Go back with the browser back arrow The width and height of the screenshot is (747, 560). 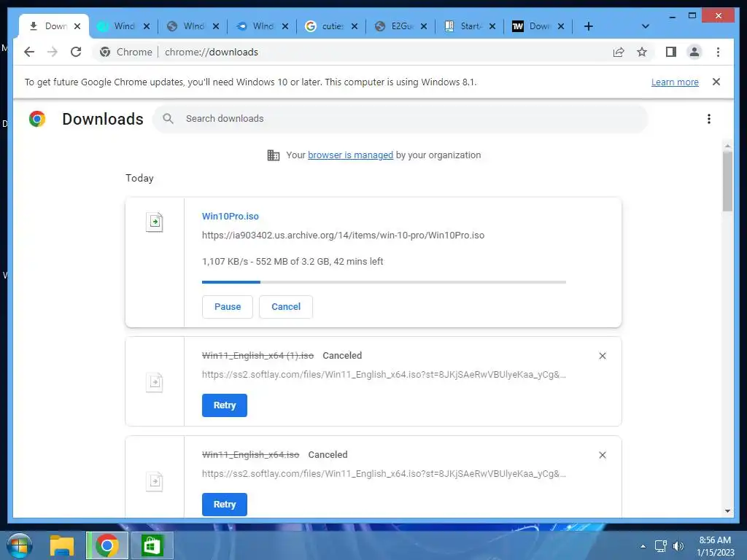[29, 52]
